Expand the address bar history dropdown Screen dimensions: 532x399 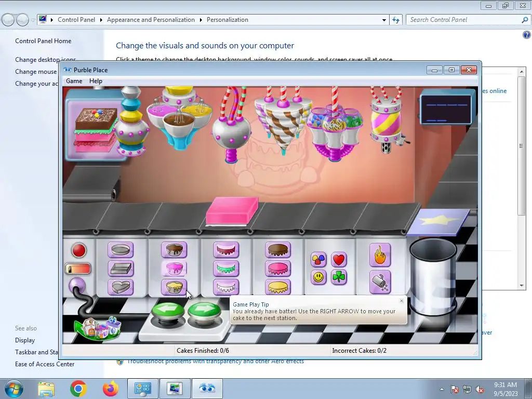pyautogui.click(x=384, y=20)
